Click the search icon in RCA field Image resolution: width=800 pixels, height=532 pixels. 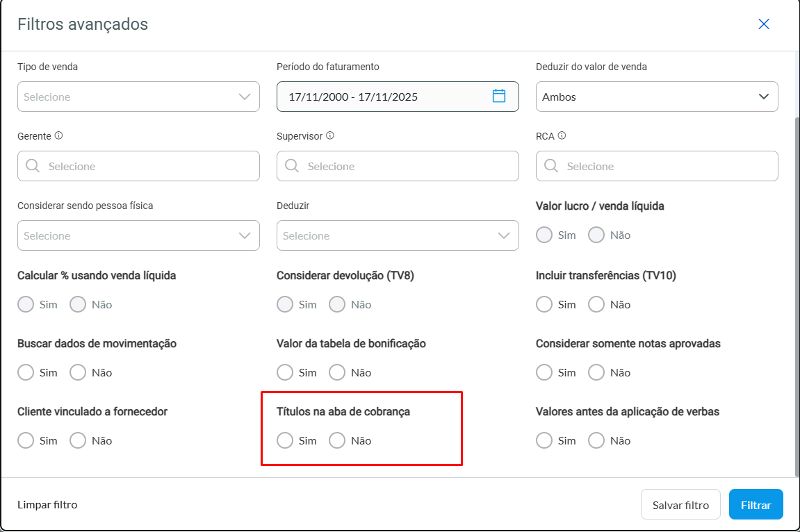click(x=550, y=166)
